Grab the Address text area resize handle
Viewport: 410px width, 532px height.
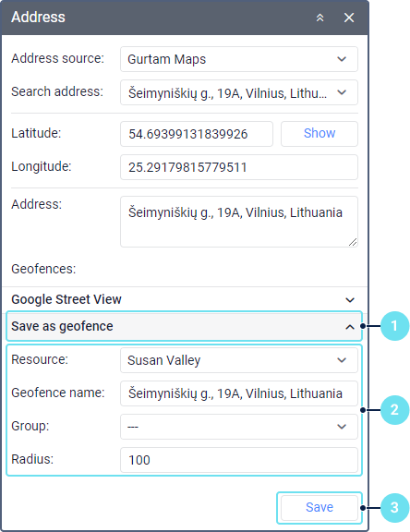(x=353, y=242)
